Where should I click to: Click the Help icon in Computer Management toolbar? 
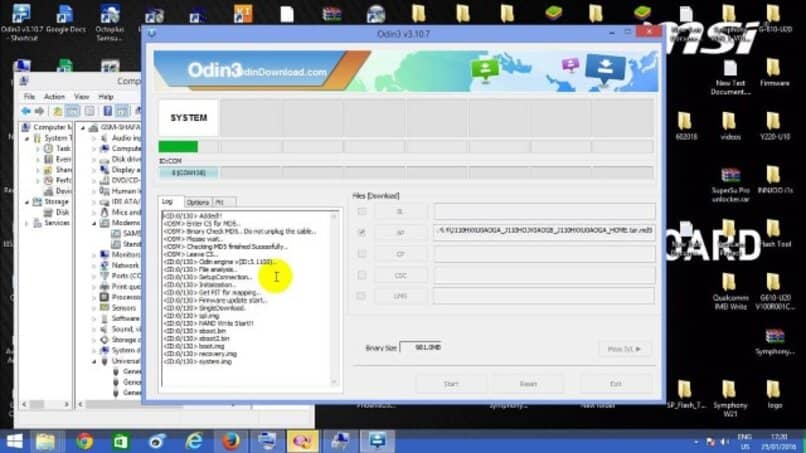(x=107, y=111)
